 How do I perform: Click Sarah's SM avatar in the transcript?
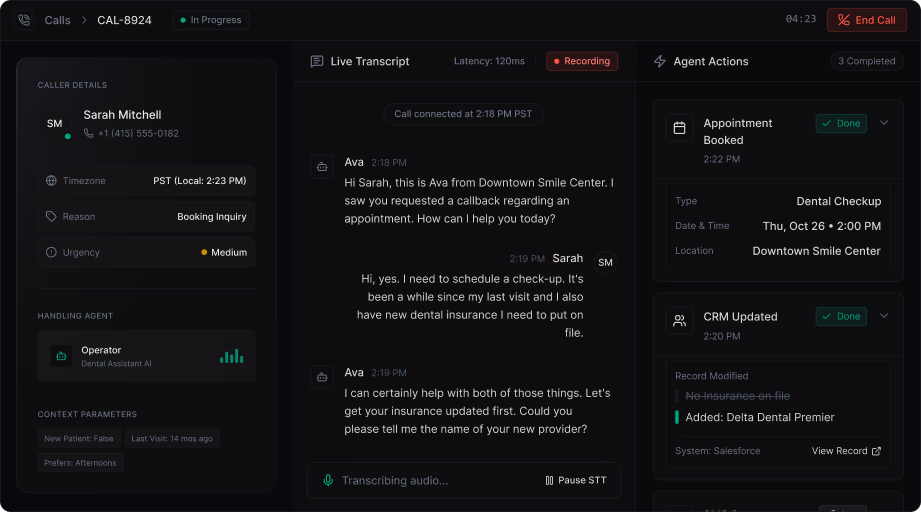(x=606, y=262)
